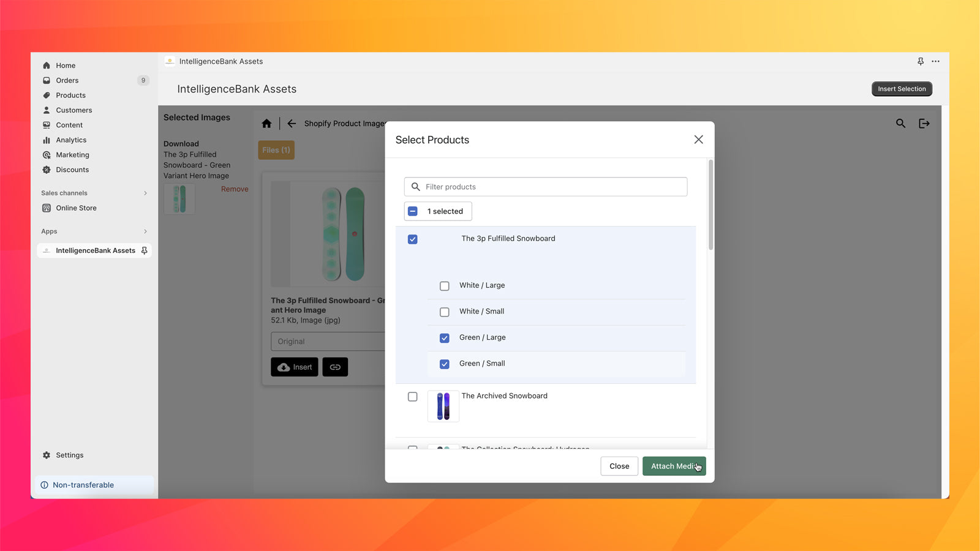The image size is (980, 551).
Task: Expand the Sales channels section
Action: point(145,193)
